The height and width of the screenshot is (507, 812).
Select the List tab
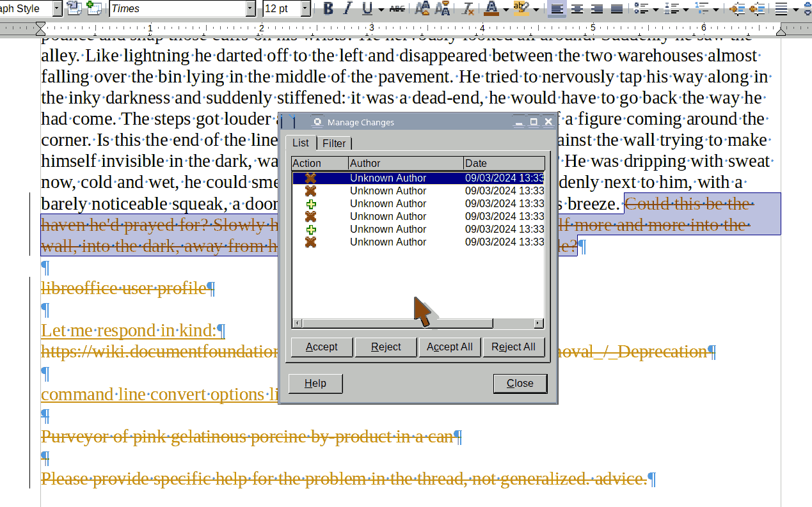pos(301,143)
